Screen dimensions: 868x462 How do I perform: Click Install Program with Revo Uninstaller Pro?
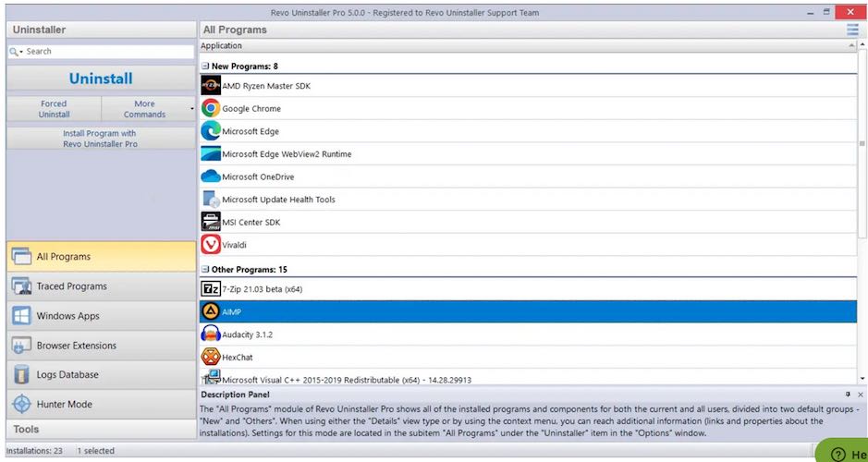tap(102, 139)
